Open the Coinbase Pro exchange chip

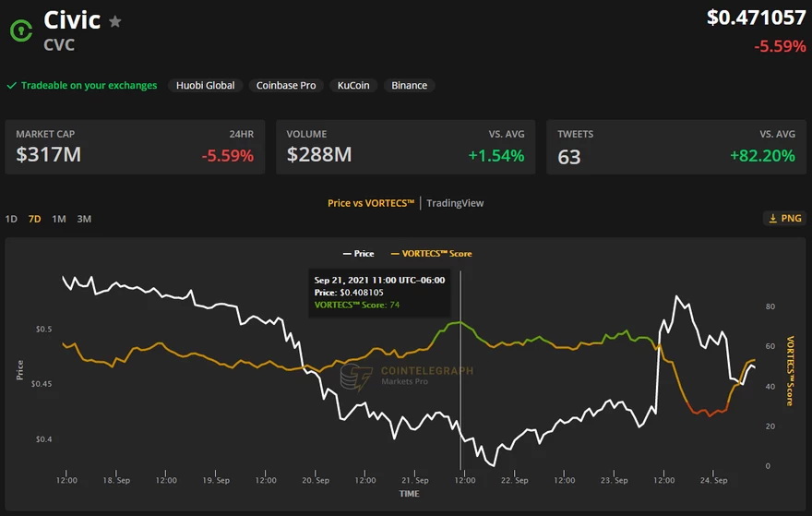click(286, 86)
